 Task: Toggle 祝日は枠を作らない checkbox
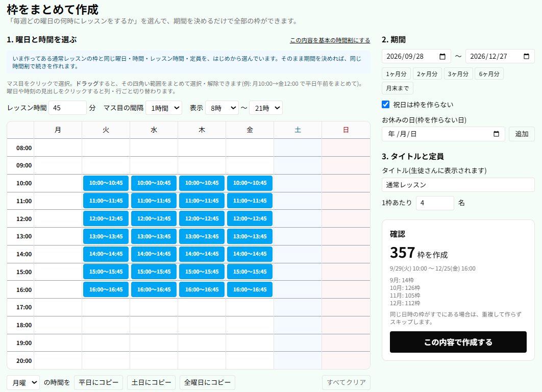pos(386,105)
